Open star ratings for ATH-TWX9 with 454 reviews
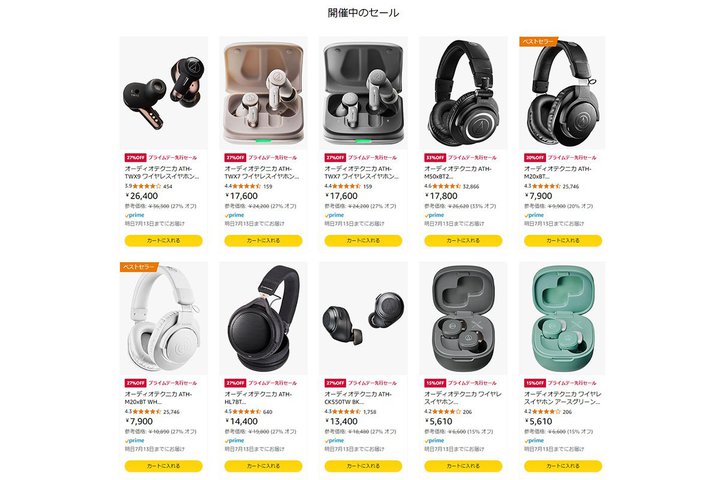 (146, 186)
